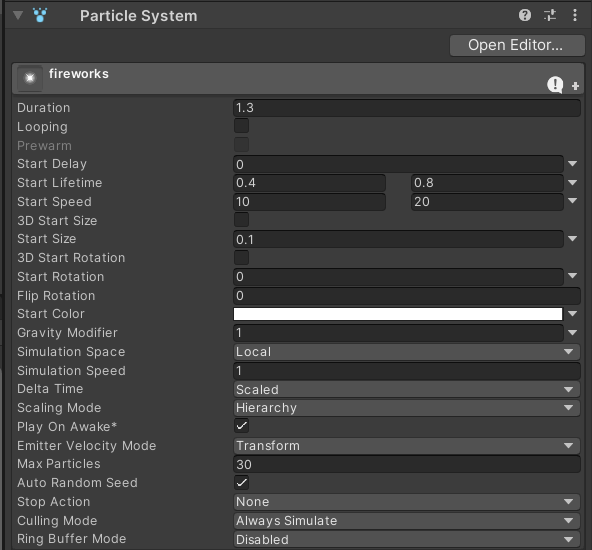Click Start Speed maximum field 20
The image size is (592, 550).
coord(487,202)
